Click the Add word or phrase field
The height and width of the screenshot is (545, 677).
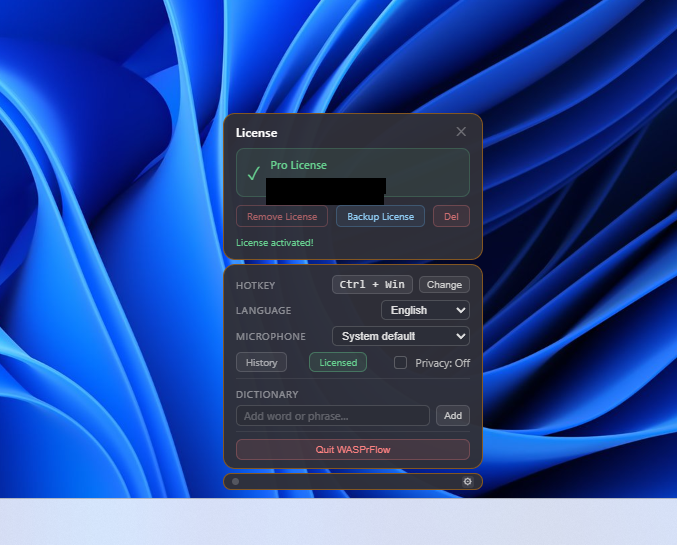pyautogui.click(x=333, y=415)
